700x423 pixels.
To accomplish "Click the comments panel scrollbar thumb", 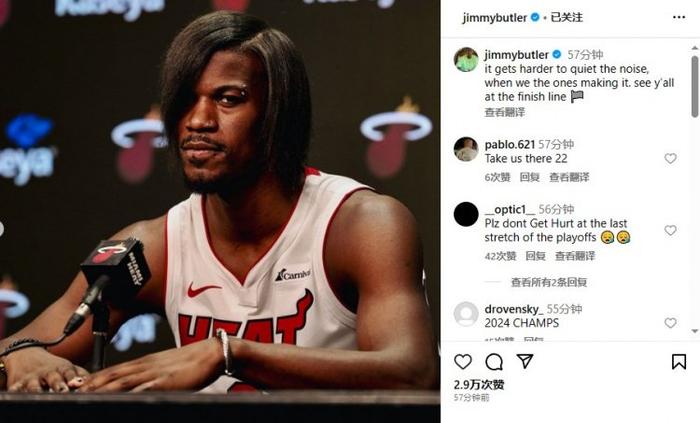I will pyautogui.click(x=695, y=87).
